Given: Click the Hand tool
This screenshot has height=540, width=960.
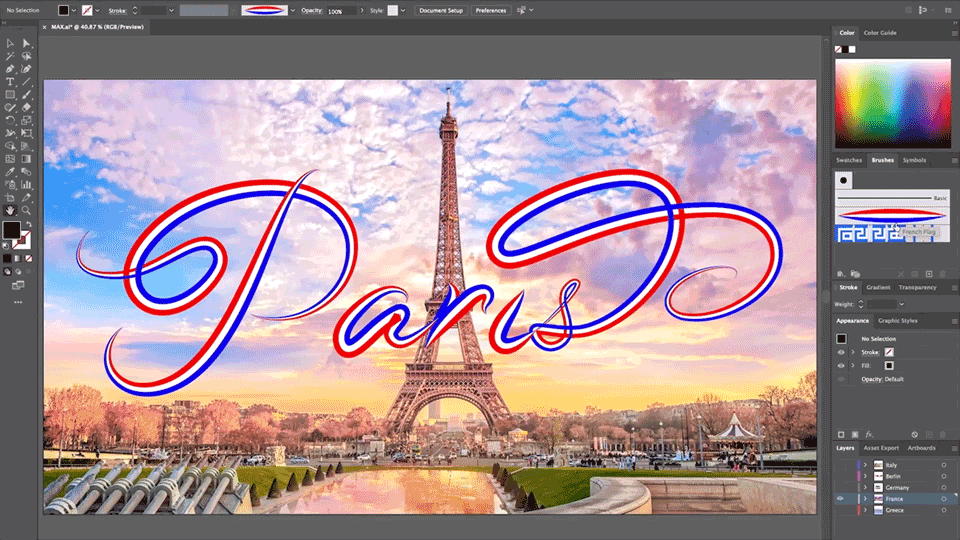Looking at the screenshot, I should (x=10, y=211).
